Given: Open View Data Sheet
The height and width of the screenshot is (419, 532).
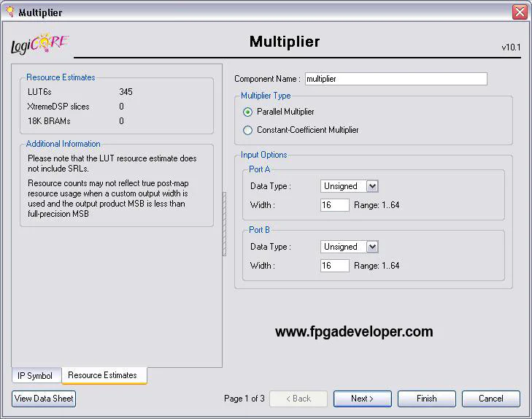Looking at the screenshot, I should (x=44, y=399).
